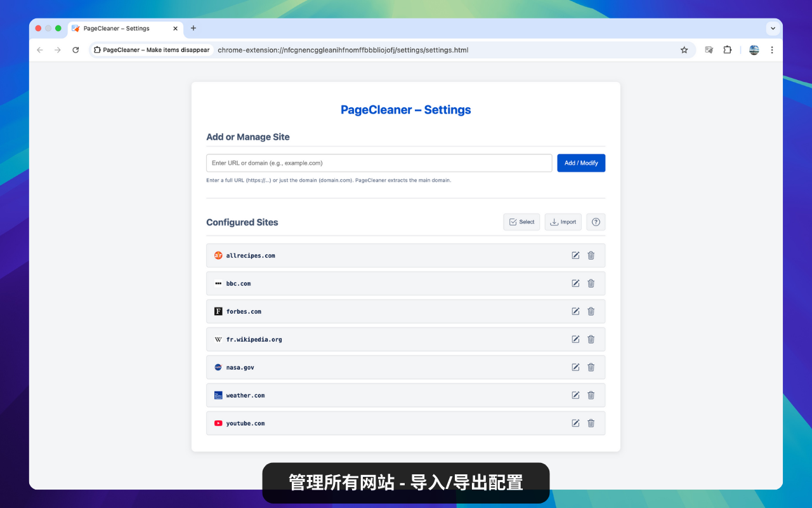812x508 pixels.
Task: Enable Select mode for configured sites
Action: 521,222
